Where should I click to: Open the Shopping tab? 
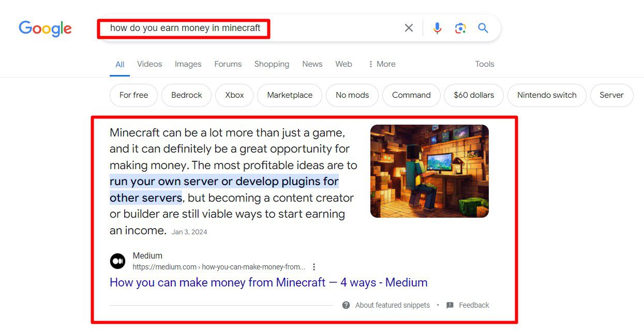coord(272,64)
